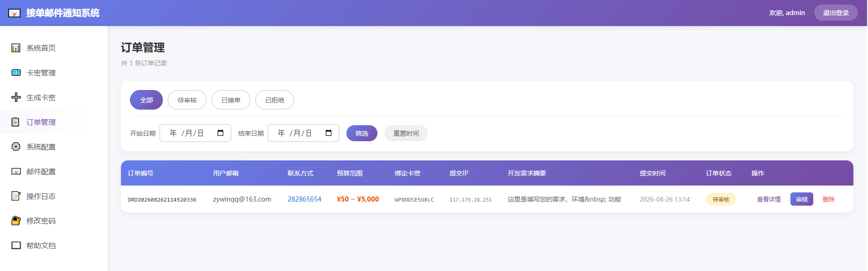Click 用户邮箱 column header
The width and height of the screenshot is (868, 271).
click(226, 173)
